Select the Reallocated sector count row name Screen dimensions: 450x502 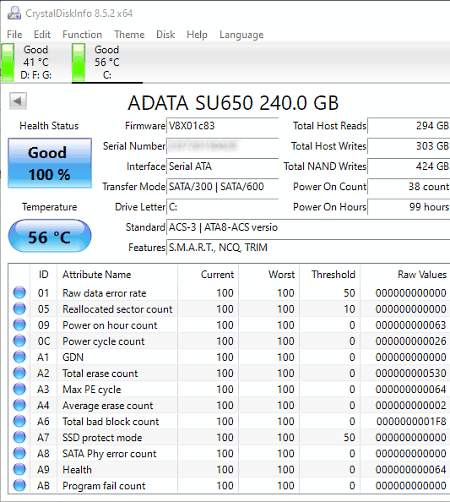pyautogui.click(x=117, y=309)
